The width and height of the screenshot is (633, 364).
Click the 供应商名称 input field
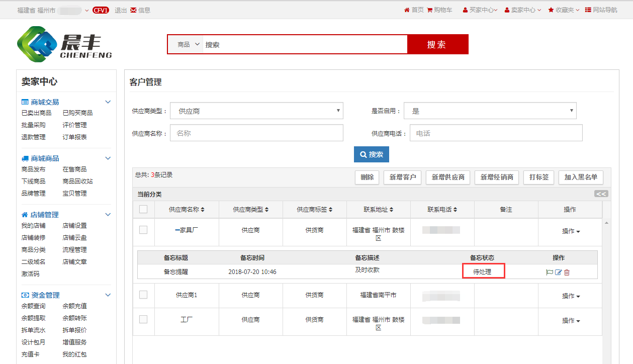pos(256,133)
